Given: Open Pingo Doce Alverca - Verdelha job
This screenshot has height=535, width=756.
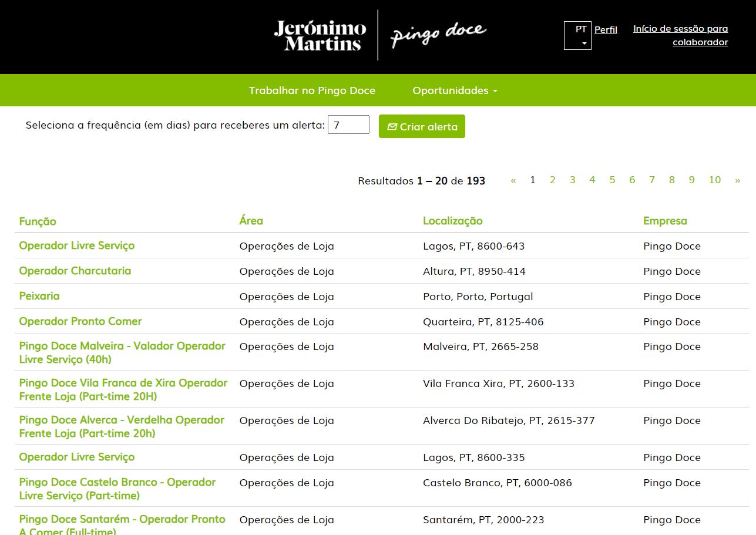Looking at the screenshot, I should pos(122,426).
